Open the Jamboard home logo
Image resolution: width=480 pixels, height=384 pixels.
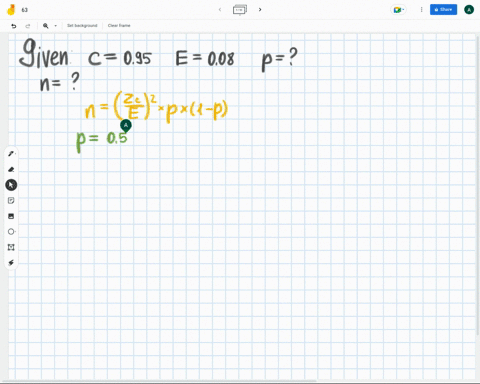(11, 10)
